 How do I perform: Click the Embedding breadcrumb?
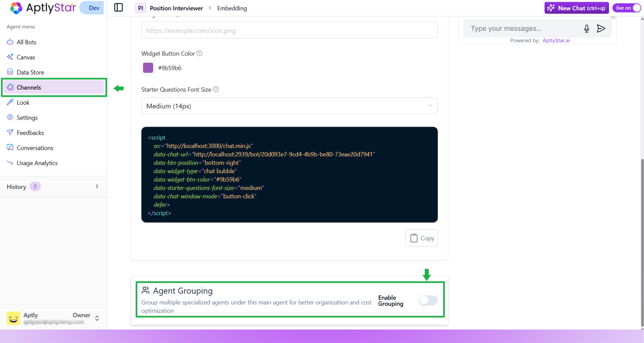click(232, 8)
